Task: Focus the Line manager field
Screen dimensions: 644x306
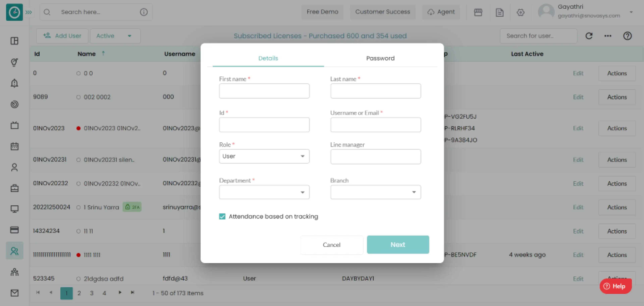Action: (375, 157)
